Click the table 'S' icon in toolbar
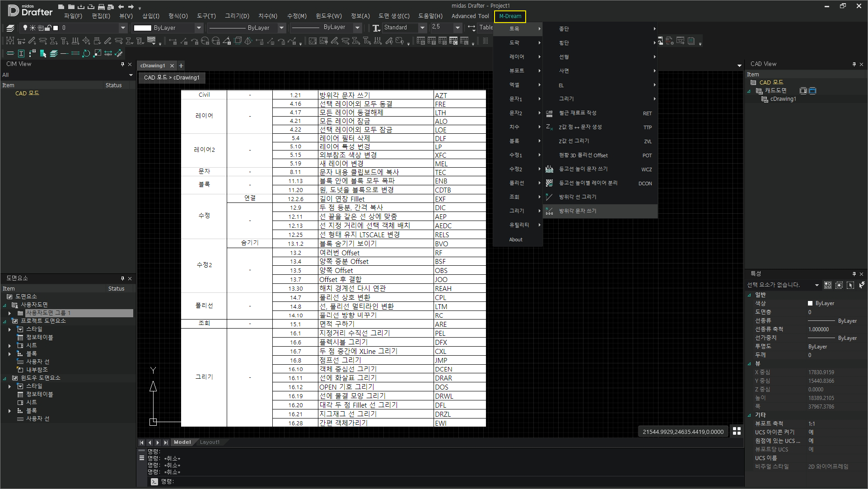The height and width of the screenshot is (489, 868). [443, 41]
